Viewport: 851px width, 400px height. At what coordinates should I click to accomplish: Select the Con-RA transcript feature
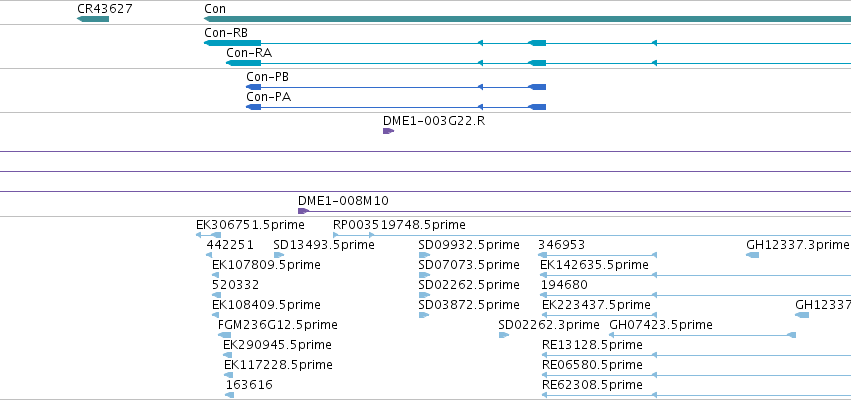pyautogui.click(x=538, y=64)
